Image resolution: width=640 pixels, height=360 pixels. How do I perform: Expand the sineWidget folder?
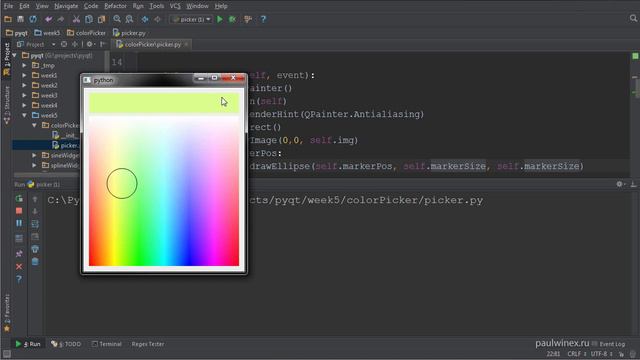click(x=34, y=156)
